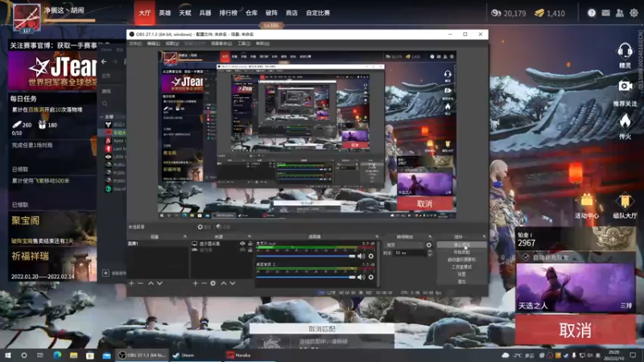Open source properties gear in sources toolbar
644x362 pixels.
click(x=213, y=283)
